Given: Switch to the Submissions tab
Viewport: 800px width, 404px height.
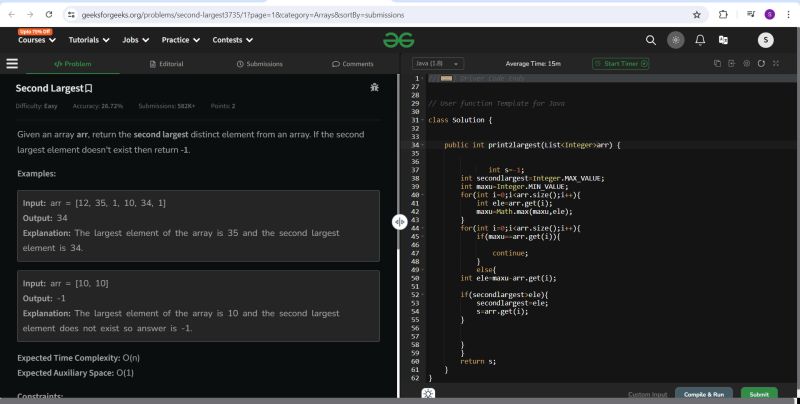Looking at the screenshot, I should [x=259, y=64].
